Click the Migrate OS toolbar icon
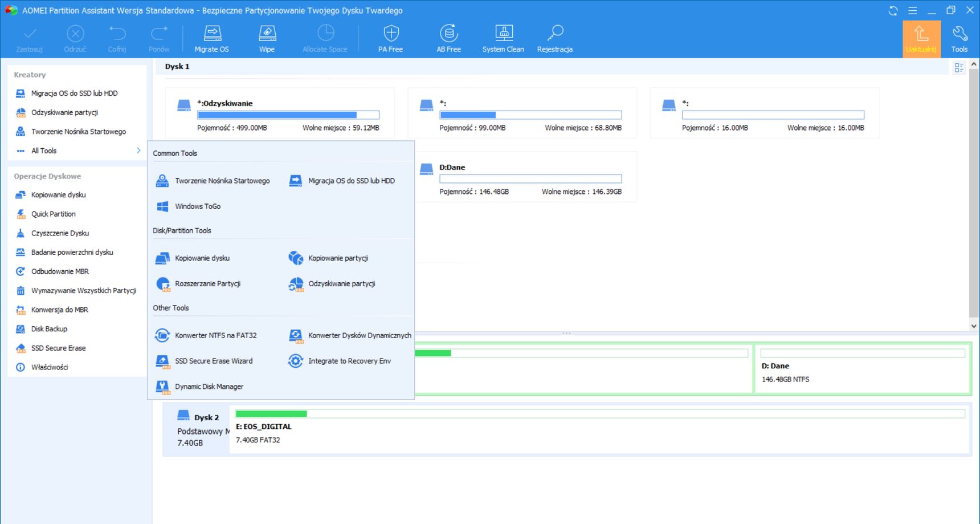The image size is (980, 524). click(x=212, y=34)
